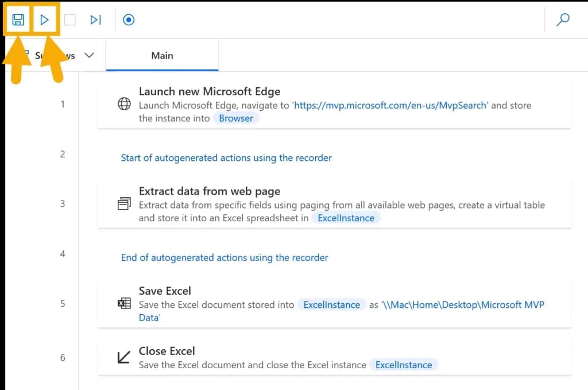Select line number 4 in the gutter
The height and width of the screenshot is (390, 588).
coord(63,254)
